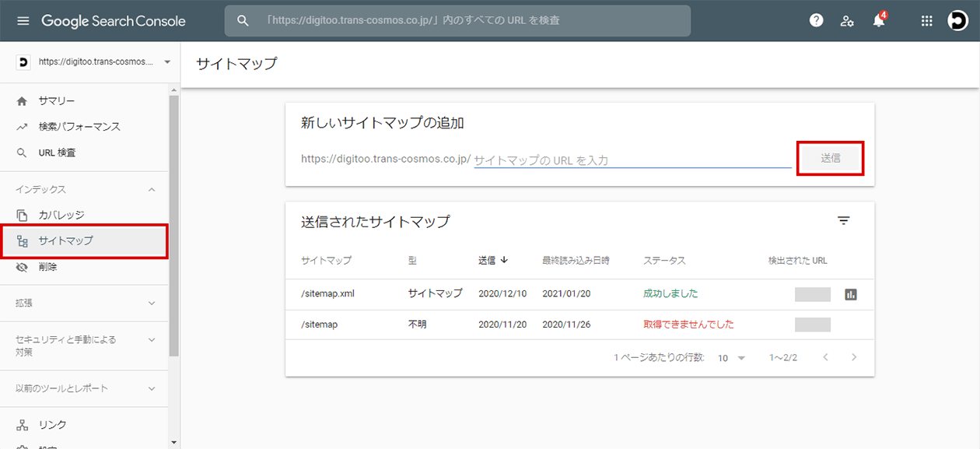
Task: Click the sidebar scrollbar down arrow
Action: click(173, 444)
